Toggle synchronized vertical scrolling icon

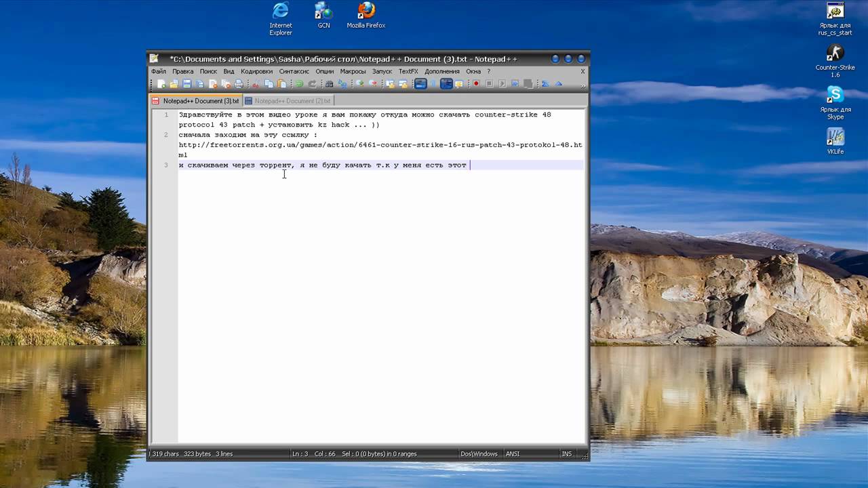click(x=391, y=84)
